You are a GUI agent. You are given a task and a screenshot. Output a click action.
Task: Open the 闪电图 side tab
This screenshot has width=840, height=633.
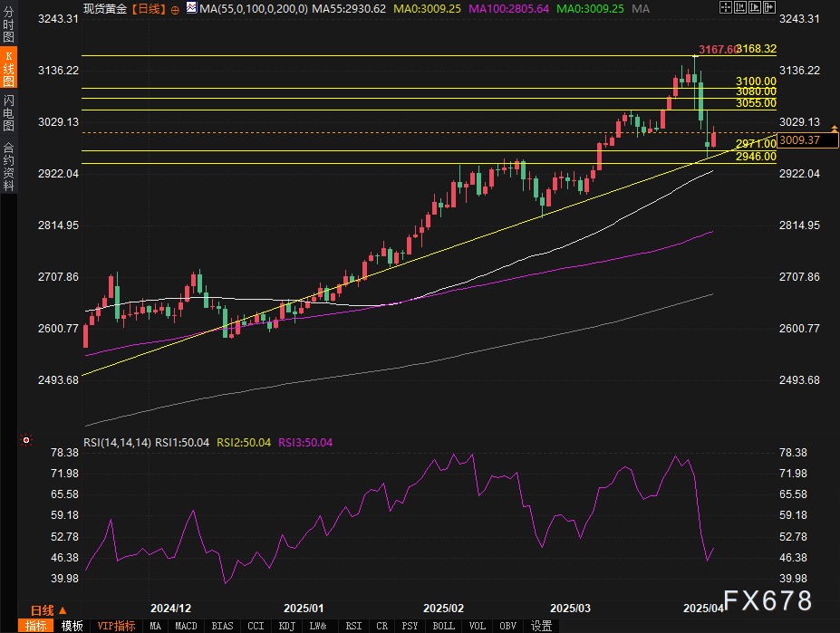pos(8,113)
